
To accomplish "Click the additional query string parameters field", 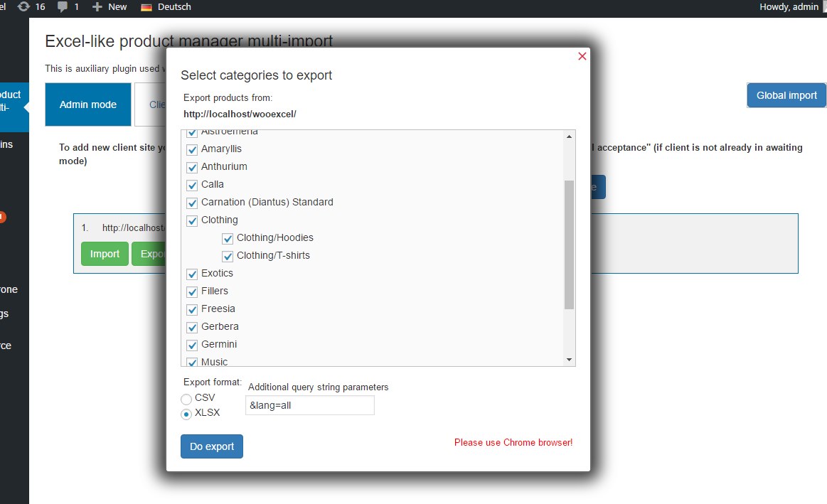I will pos(309,404).
